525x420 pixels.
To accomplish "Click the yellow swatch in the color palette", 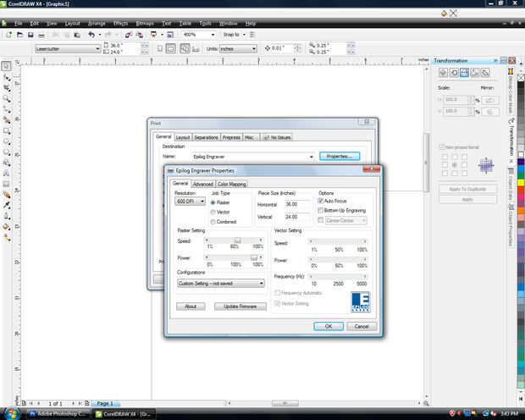I will click(x=521, y=183).
